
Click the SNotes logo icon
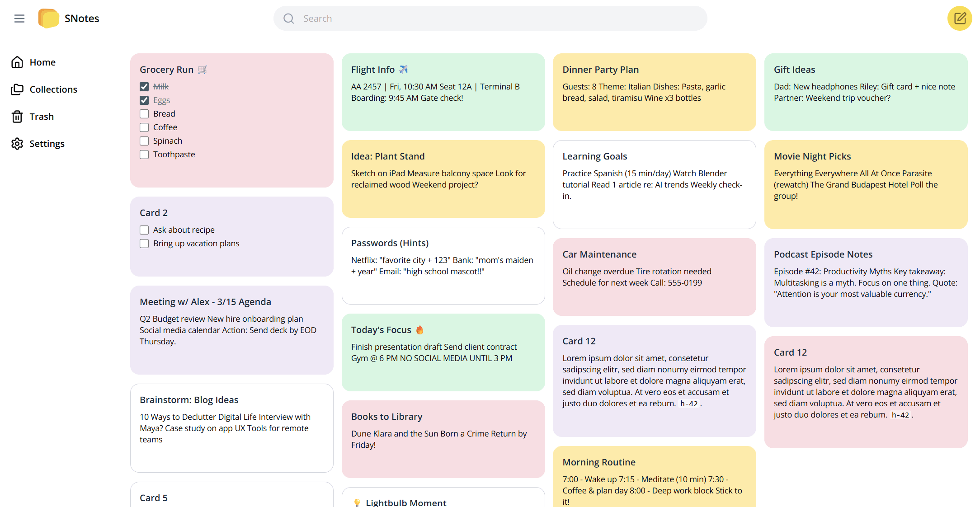48,19
